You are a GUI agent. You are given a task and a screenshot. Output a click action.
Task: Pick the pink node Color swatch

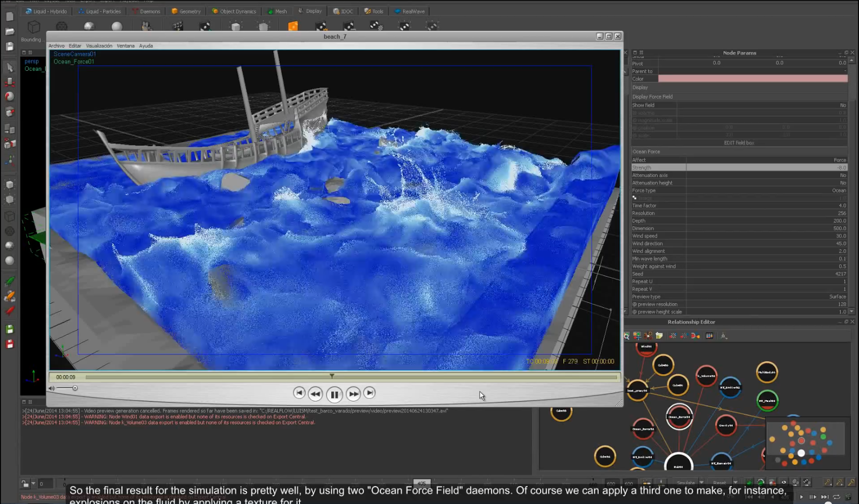tap(753, 79)
